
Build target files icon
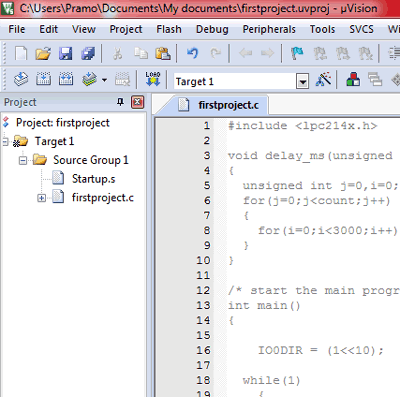(43, 80)
